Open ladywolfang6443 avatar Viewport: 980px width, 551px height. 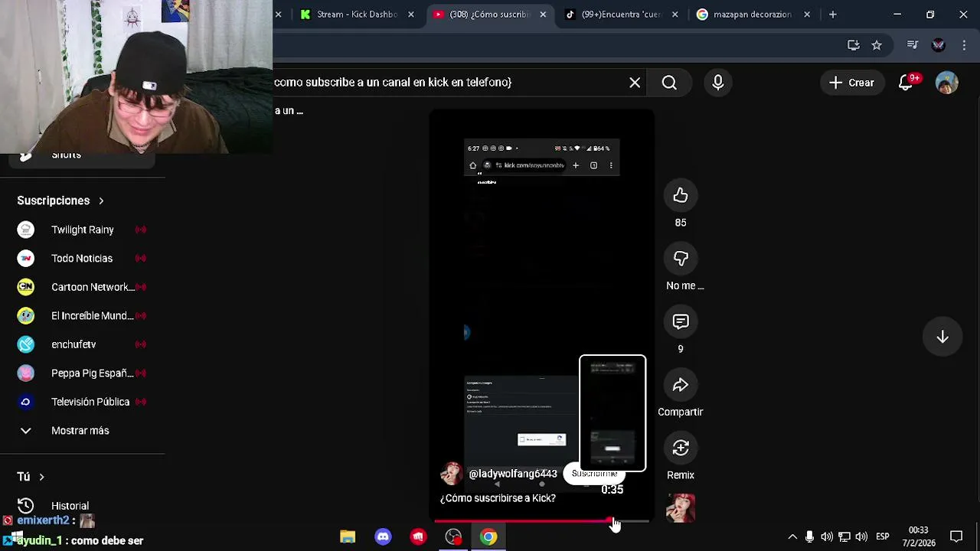click(452, 474)
